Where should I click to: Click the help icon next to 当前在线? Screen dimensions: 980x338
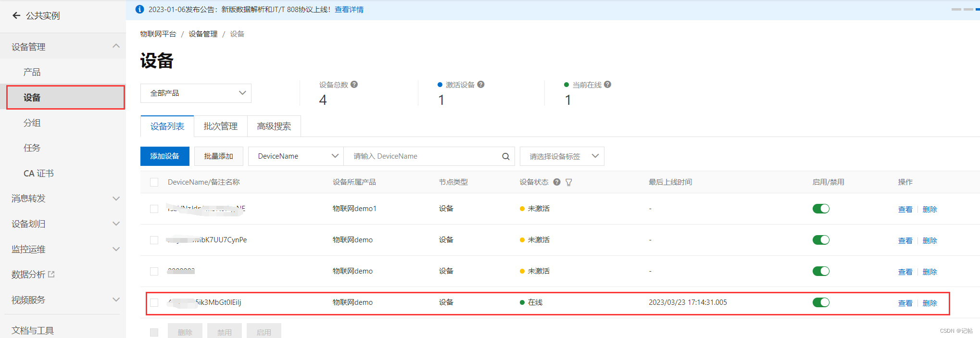point(608,84)
